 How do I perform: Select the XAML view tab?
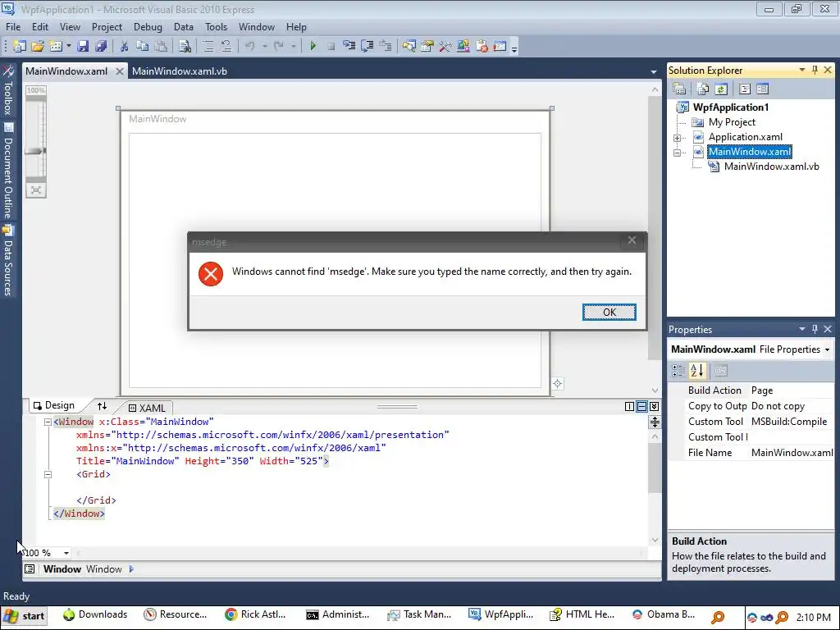tap(147, 408)
